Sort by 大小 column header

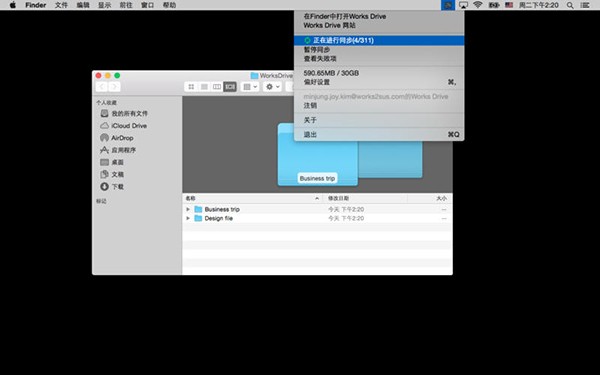coord(430,198)
